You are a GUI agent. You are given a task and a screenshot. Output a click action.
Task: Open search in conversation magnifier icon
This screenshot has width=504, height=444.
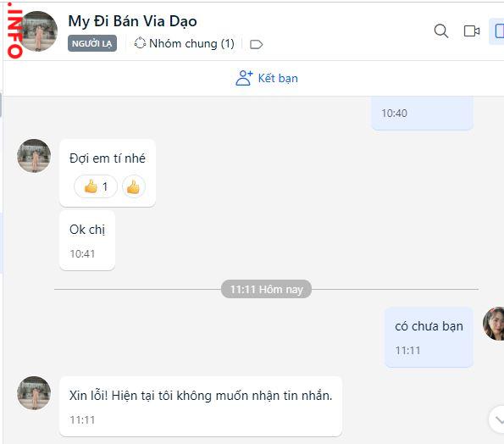point(441,31)
